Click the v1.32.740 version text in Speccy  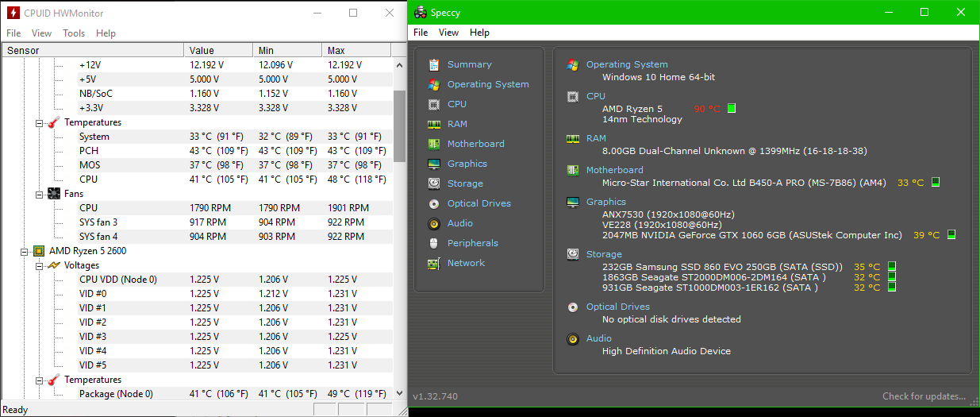(435, 396)
